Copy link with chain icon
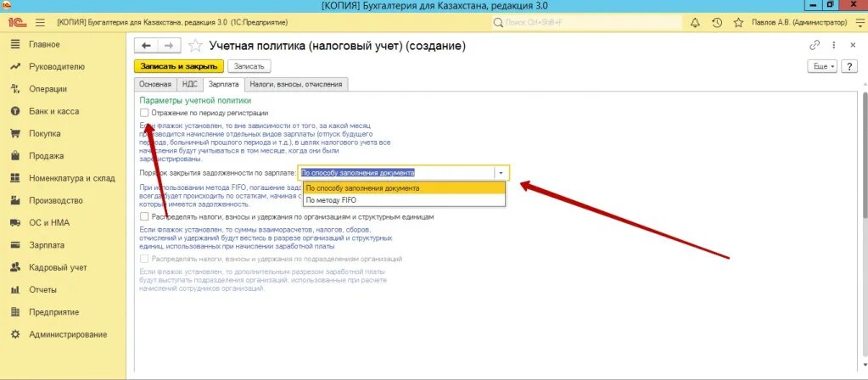 (815, 45)
